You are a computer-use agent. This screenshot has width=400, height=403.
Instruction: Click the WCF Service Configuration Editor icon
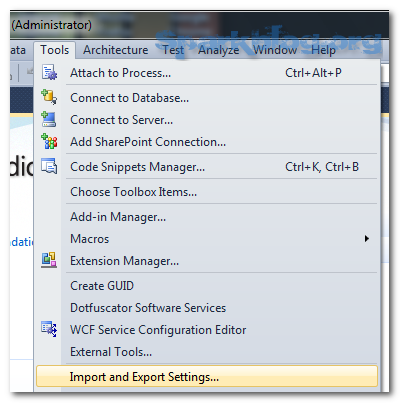49,329
